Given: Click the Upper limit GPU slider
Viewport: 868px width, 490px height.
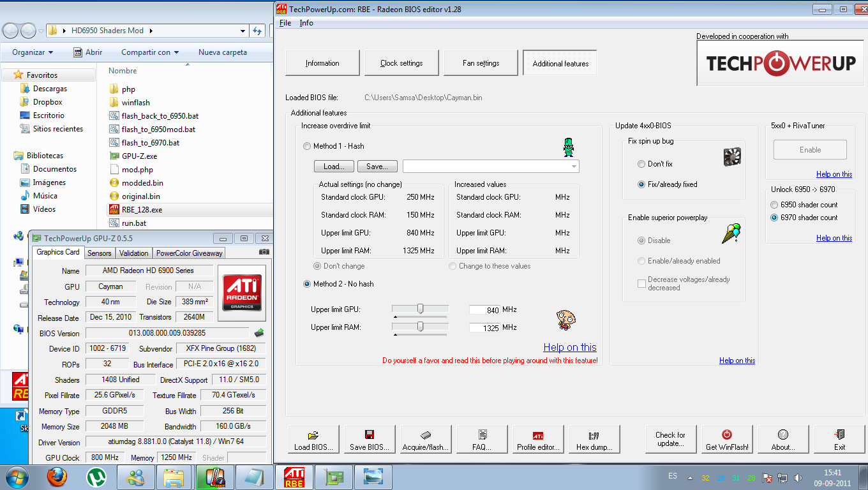Looking at the screenshot, I should [421, 309].
